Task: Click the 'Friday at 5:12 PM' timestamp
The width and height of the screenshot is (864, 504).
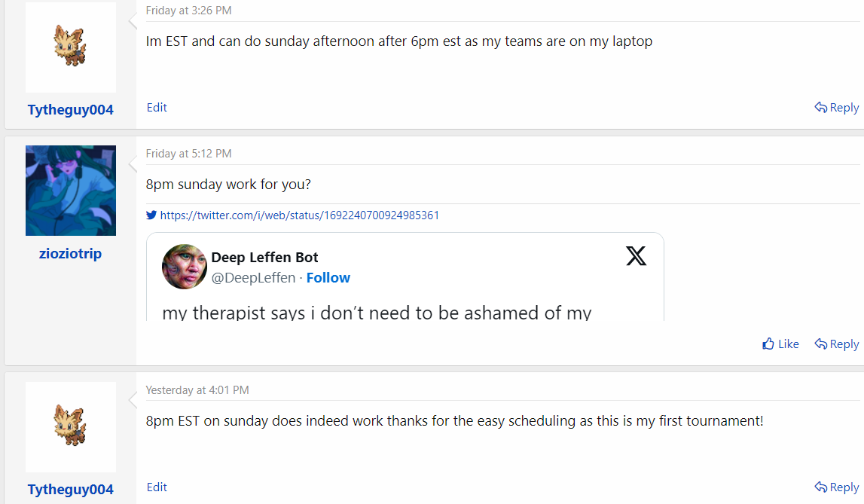Action: point(188,154)
